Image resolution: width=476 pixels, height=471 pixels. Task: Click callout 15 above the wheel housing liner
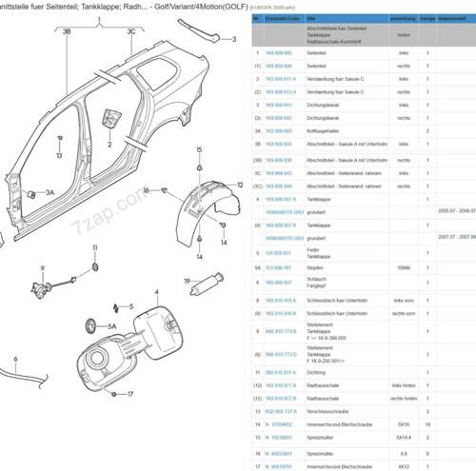(199, 149)
